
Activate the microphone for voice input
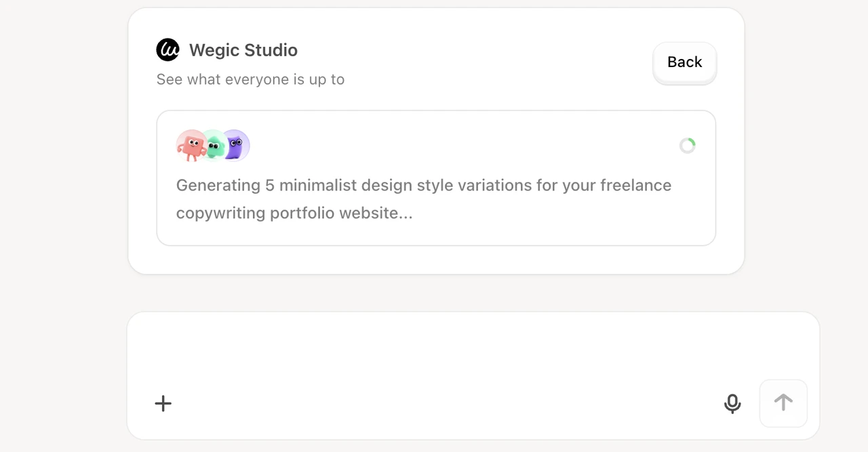click(x=732, y=403)
